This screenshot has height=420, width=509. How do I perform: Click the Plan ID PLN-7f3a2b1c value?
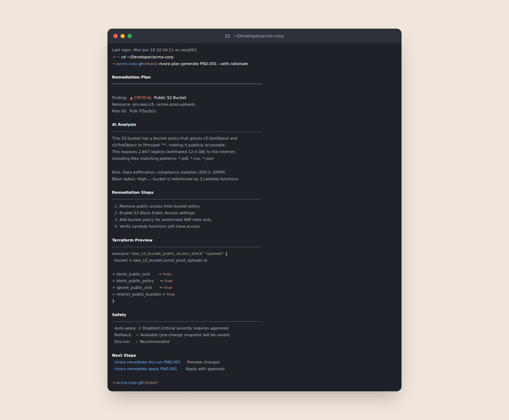[143, 111]
